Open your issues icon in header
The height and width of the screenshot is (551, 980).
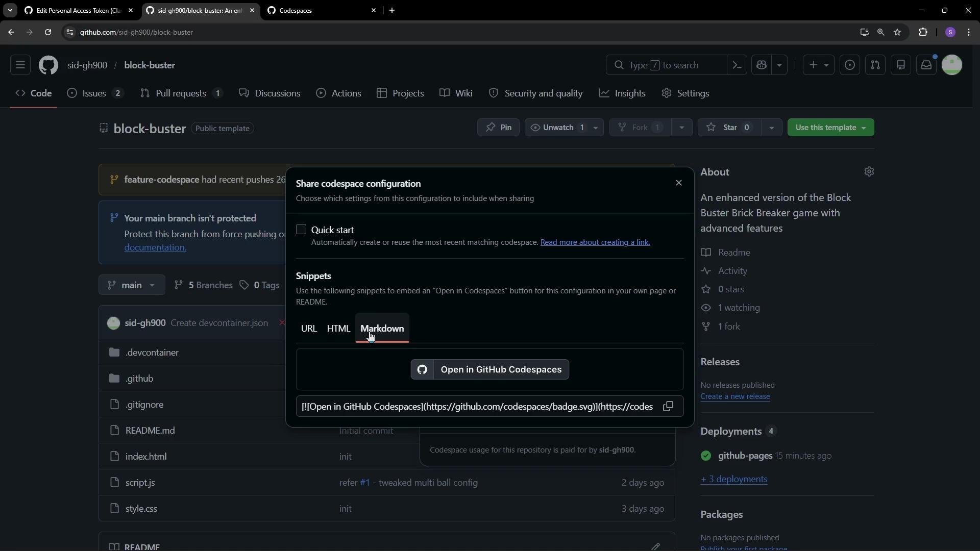(x=850, y=65)
